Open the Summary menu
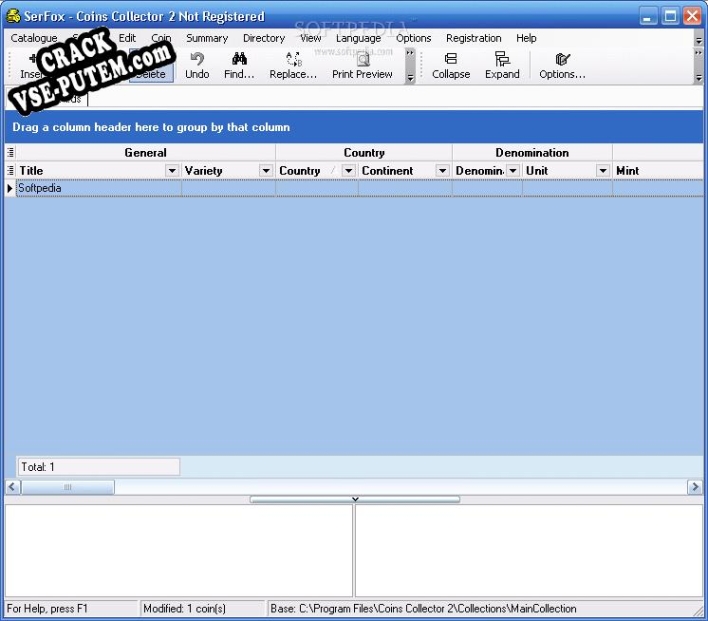 (207, 38)
